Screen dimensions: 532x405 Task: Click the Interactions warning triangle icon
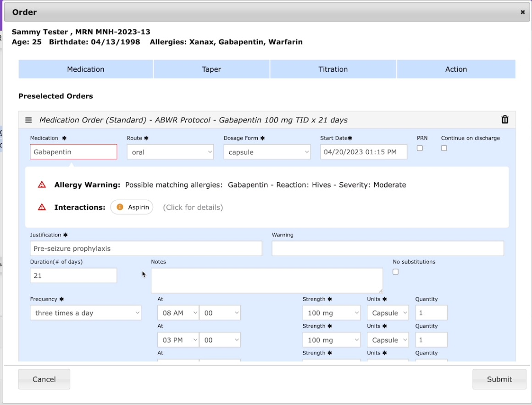coord(42,208)
